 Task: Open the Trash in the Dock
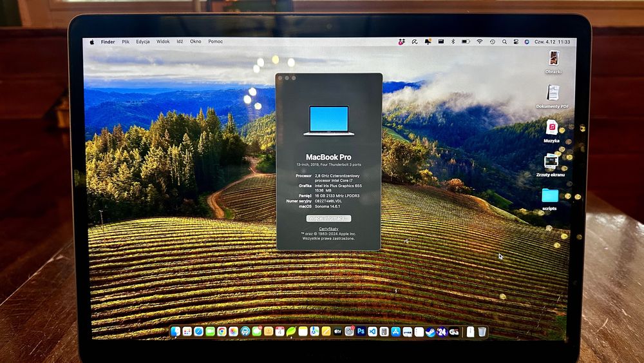pyautogui.click(x=482, y=331)
